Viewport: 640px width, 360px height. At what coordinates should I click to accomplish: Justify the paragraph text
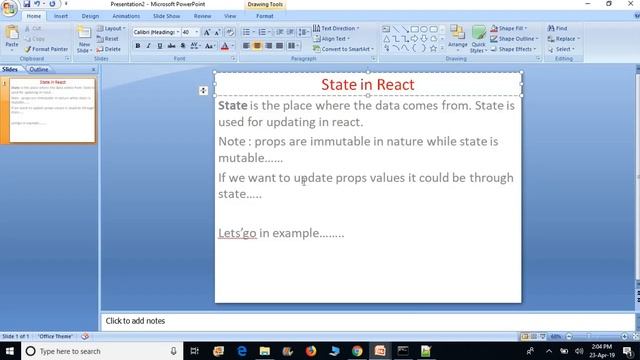pos(280,46)
